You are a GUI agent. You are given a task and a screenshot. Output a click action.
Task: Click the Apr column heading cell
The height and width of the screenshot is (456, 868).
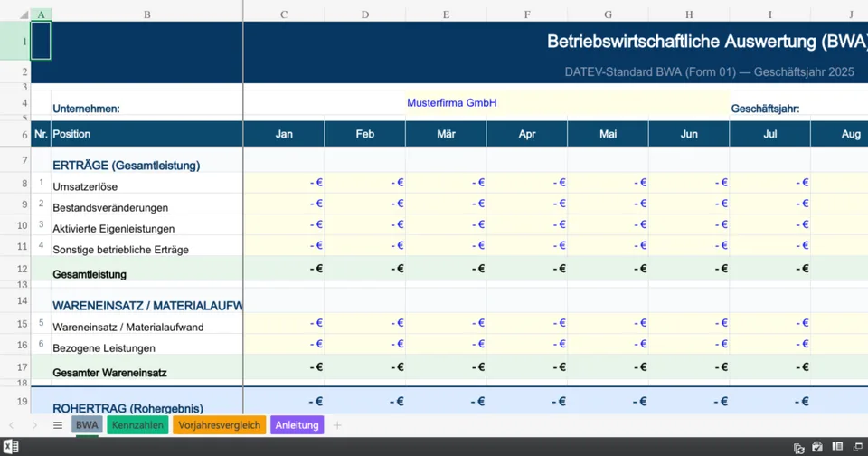tap(527, 134)
